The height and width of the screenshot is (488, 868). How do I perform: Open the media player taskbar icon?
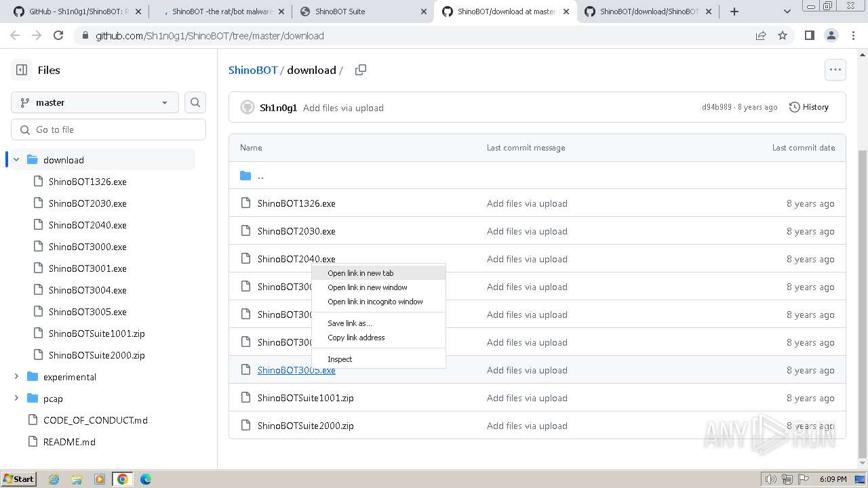(100, 479)
